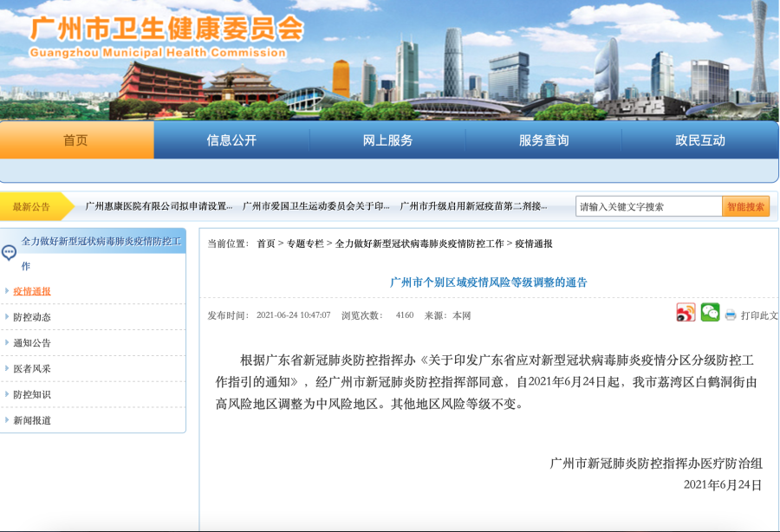Click the printer icon
Image resolution: width=780 pixels, height=532 pixels.
pos(731,315)
